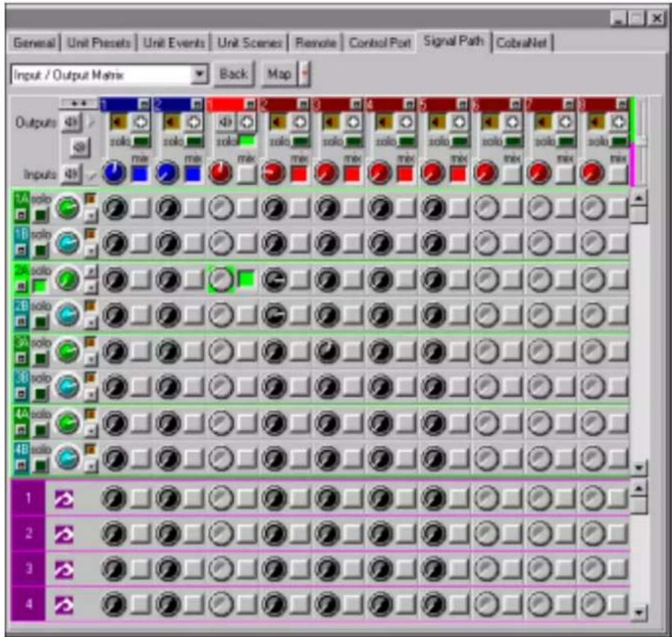
Task: Toggle the mix button on blue output 1
Action: point(140,173)
